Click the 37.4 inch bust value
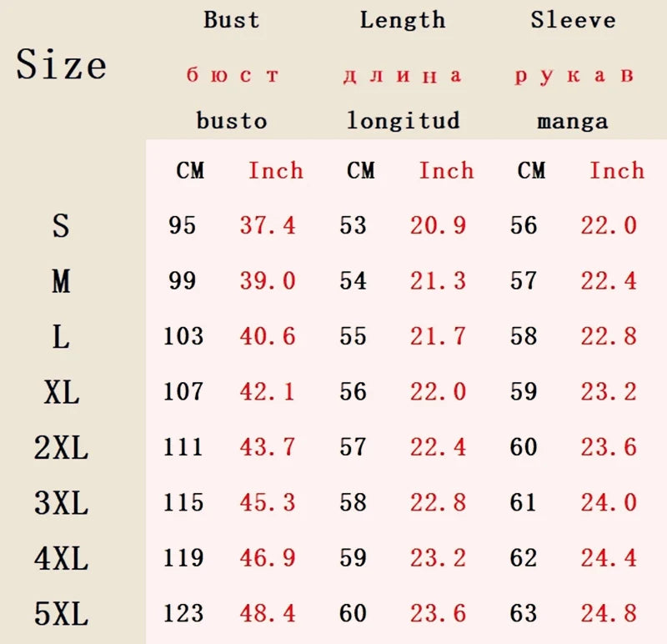Viewport: 667px width, 644px height. (x=268, y=225)
